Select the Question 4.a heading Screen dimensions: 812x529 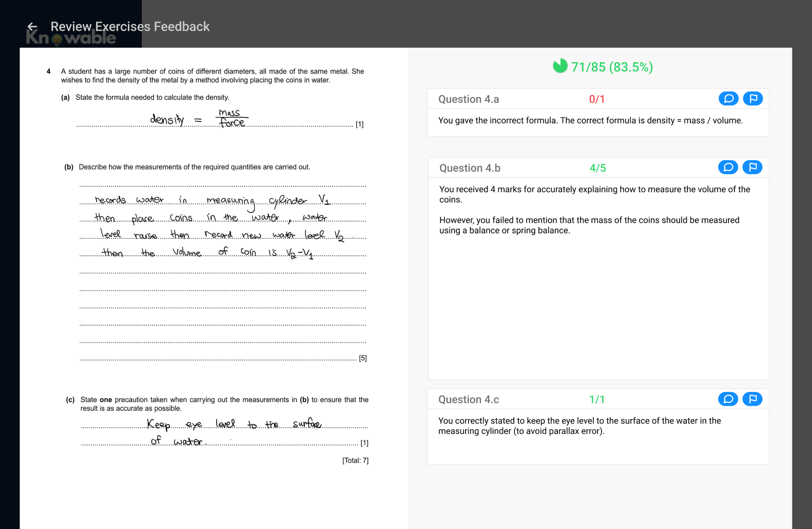469,99
